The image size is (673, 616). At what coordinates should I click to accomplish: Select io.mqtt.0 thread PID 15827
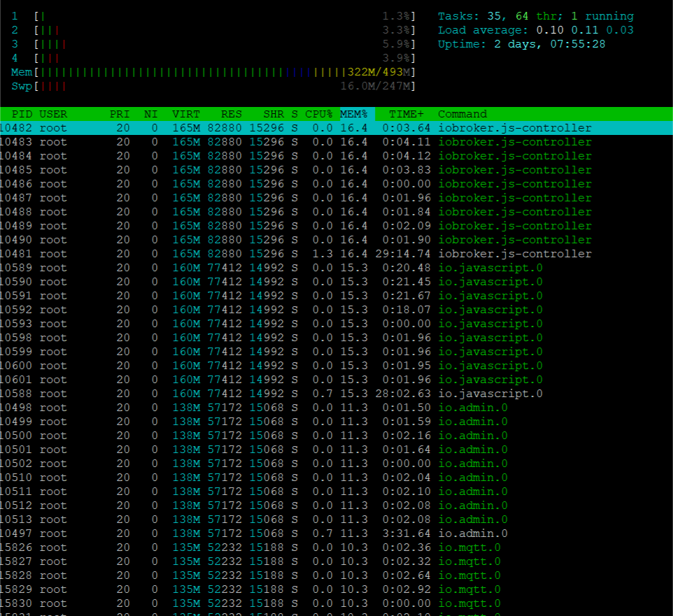click(x=336, y=561)
